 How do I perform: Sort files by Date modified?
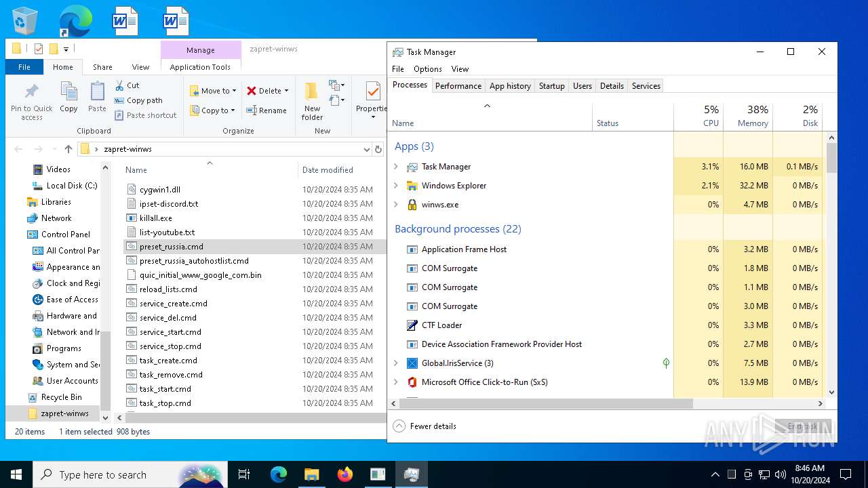tap(328, 170)
